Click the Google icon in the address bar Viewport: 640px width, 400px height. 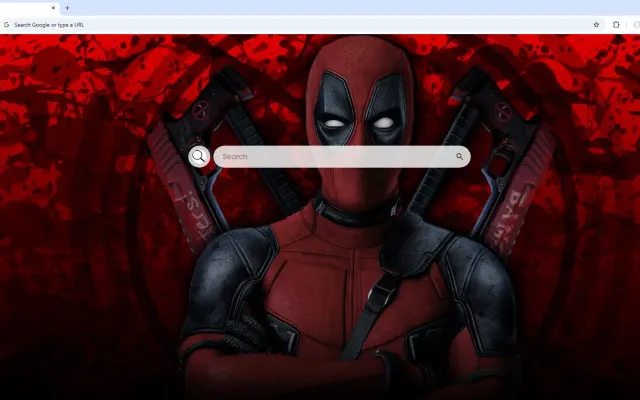click(6, 25)
